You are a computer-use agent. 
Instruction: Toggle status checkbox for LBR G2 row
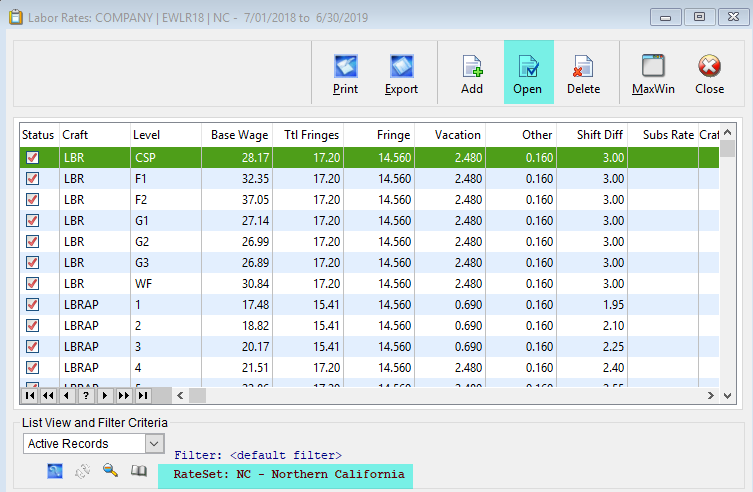[x=33, y=241]
